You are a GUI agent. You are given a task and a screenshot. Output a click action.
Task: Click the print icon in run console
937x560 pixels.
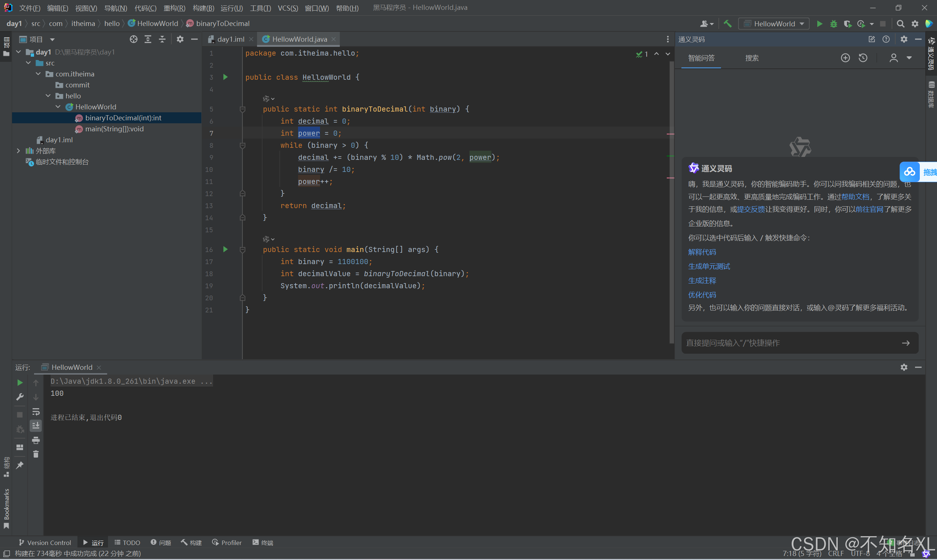36,440
